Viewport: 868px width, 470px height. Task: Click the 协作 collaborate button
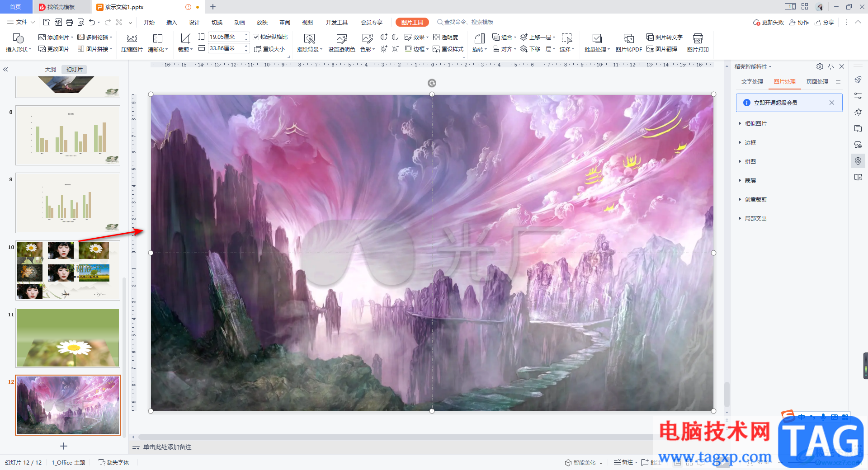[x=799, y=22]
